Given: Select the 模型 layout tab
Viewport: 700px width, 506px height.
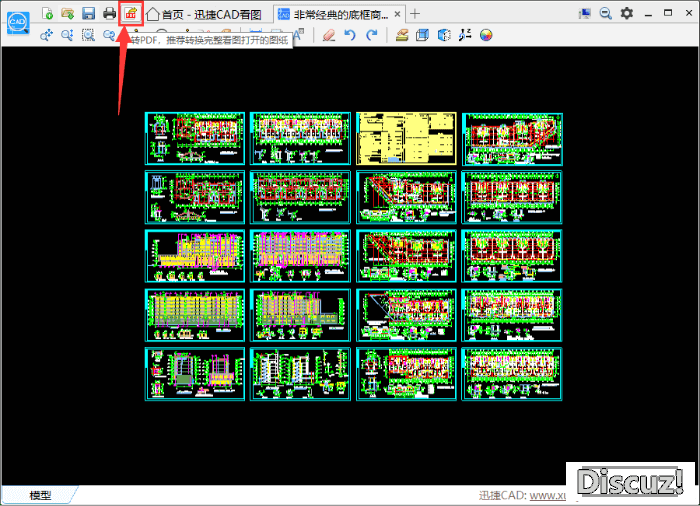Looking at the screenshot, I should coord(40,495).
